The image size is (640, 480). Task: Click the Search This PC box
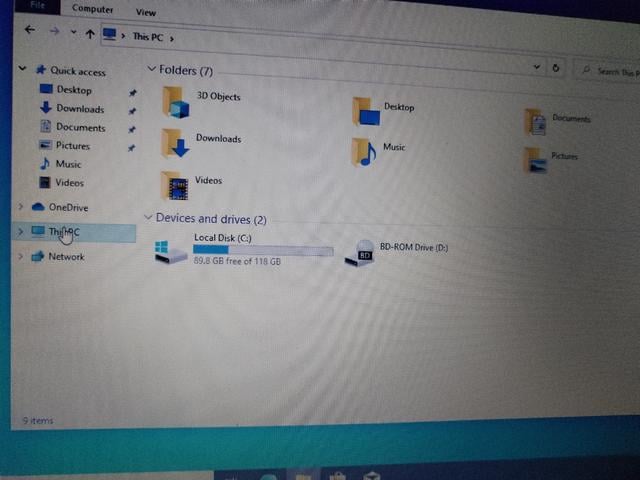pyautogui.click(x=608, y=71)
